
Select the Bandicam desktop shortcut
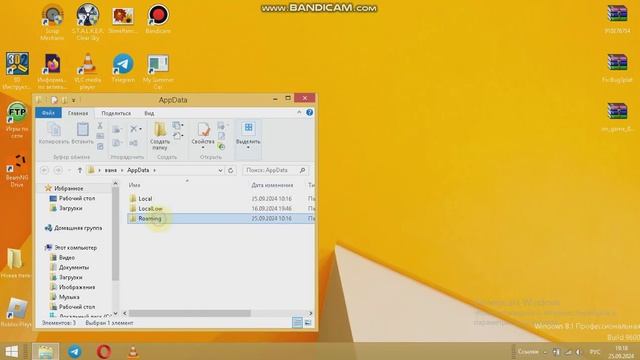coord(158,19)
